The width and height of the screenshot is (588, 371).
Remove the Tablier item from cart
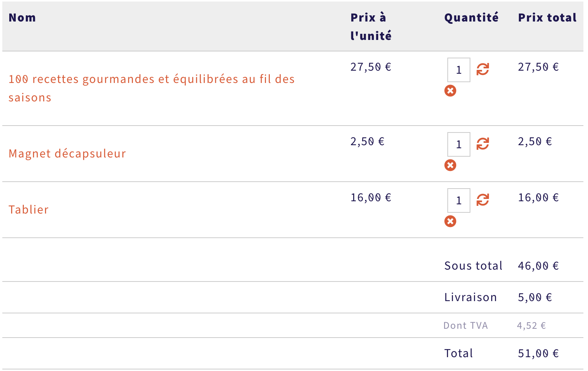coord(450,221)
